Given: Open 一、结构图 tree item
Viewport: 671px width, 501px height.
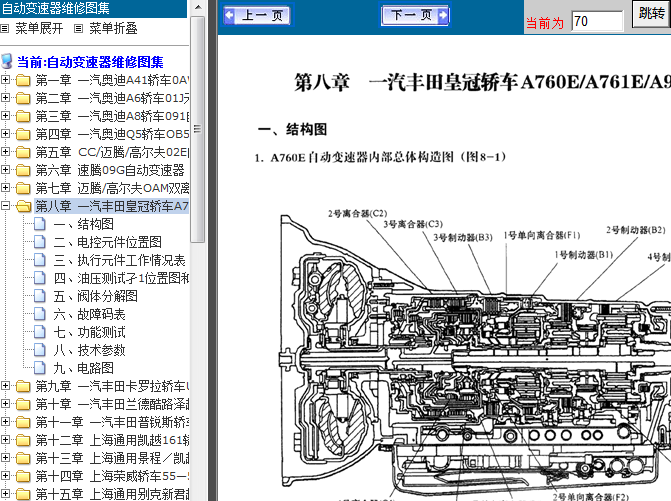Looking at the screenshot, I should (83, 224).
